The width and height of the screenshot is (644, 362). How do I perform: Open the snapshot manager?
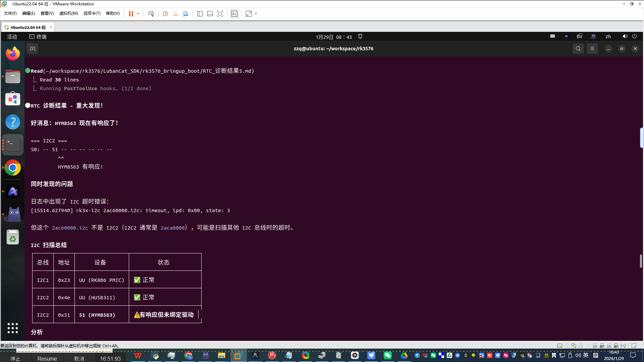(185, 14)
